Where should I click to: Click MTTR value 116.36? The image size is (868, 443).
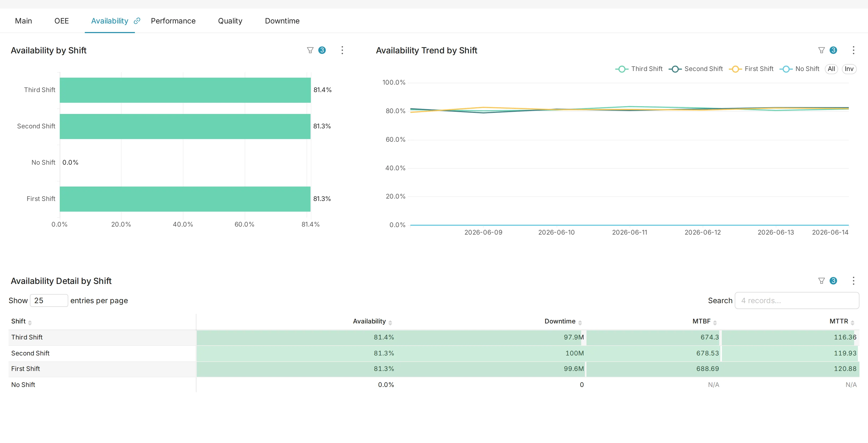[x=845, y=337]
